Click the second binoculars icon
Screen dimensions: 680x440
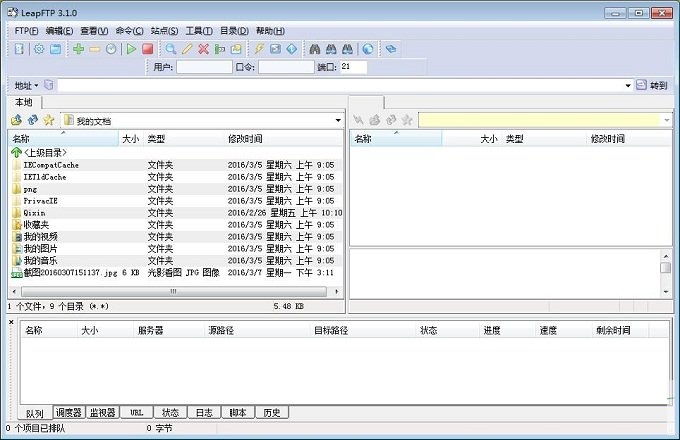tap(331, 49)
